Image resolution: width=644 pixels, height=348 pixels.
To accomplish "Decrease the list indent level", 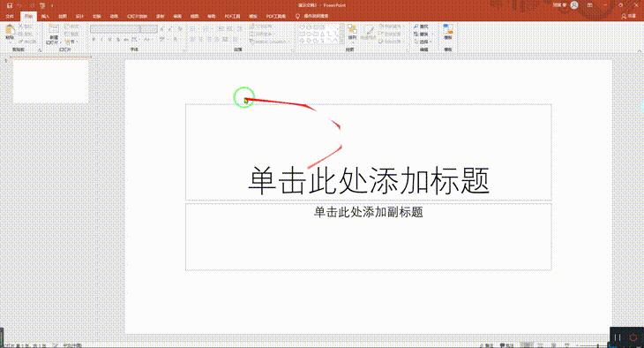I will point(221,29).
